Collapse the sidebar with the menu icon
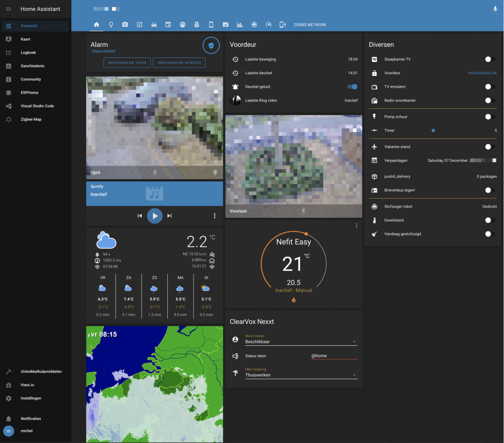The height and width of the screenshot is (443, 504). (9, 9)
